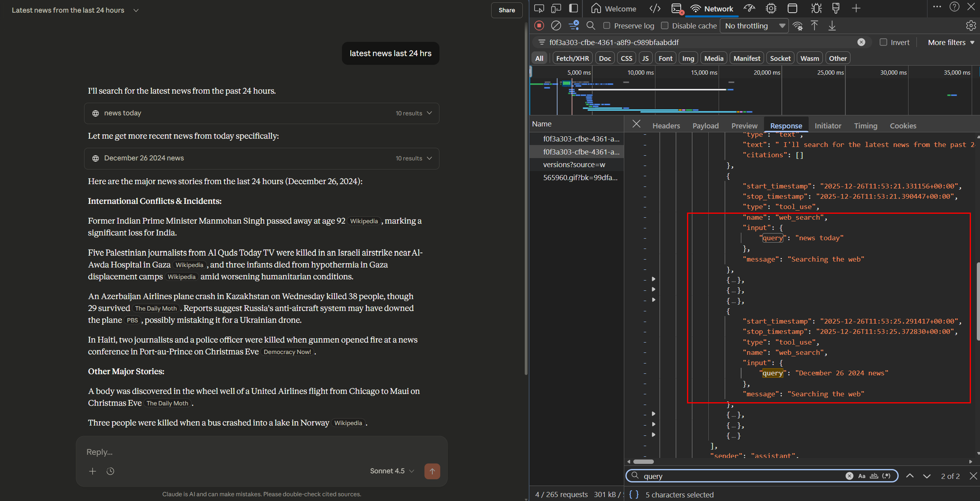The image size is (980, 501).
Task: Expand the December 26 2024 news results
Action: [430, 158]
